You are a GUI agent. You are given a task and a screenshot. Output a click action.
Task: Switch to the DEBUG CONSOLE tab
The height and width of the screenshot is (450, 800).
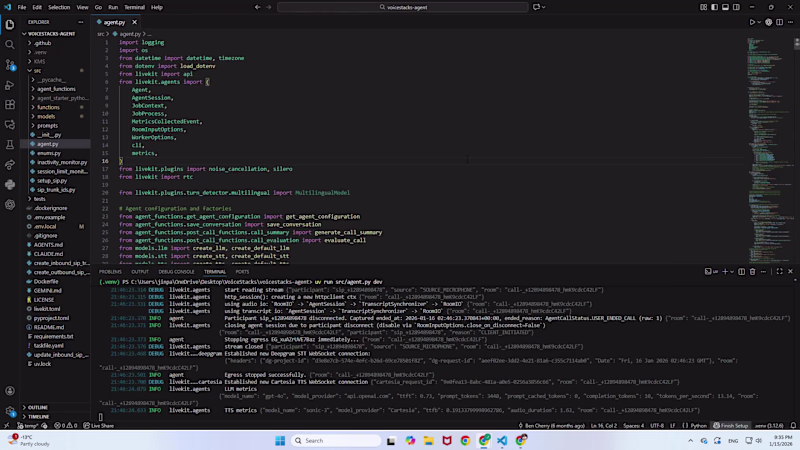[x=177, y=272]
